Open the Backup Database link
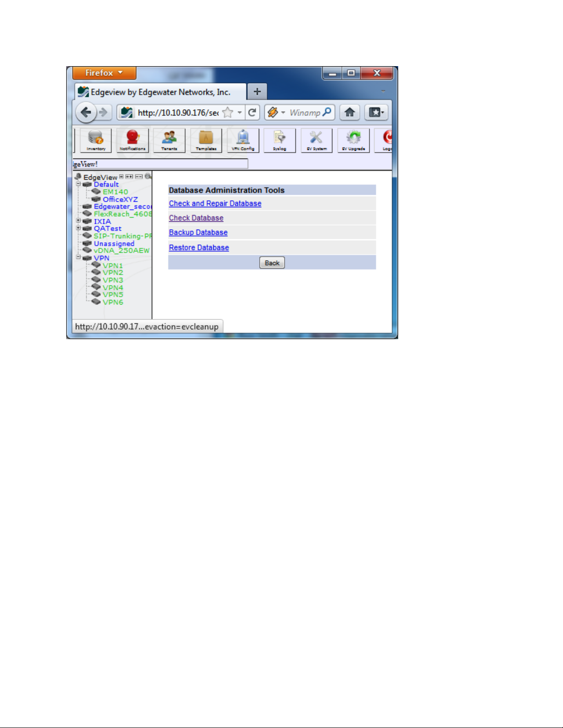 click(x=198, y=233)
